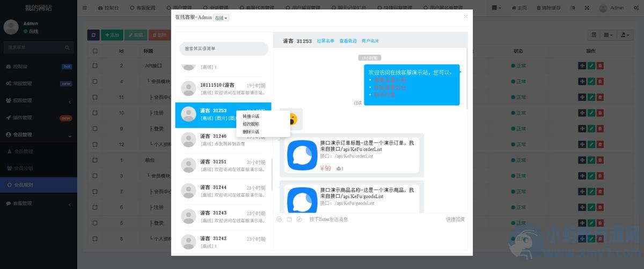This screenshot has width=644, height=269.
Task: Click avatar of visitor 游客 31246
Action: point(188,140)
